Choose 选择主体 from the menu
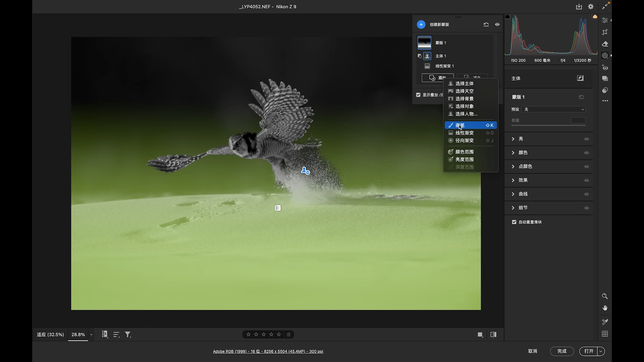This screenshot has width=644, height=362. pyautogui.click(x=471, y=83)
